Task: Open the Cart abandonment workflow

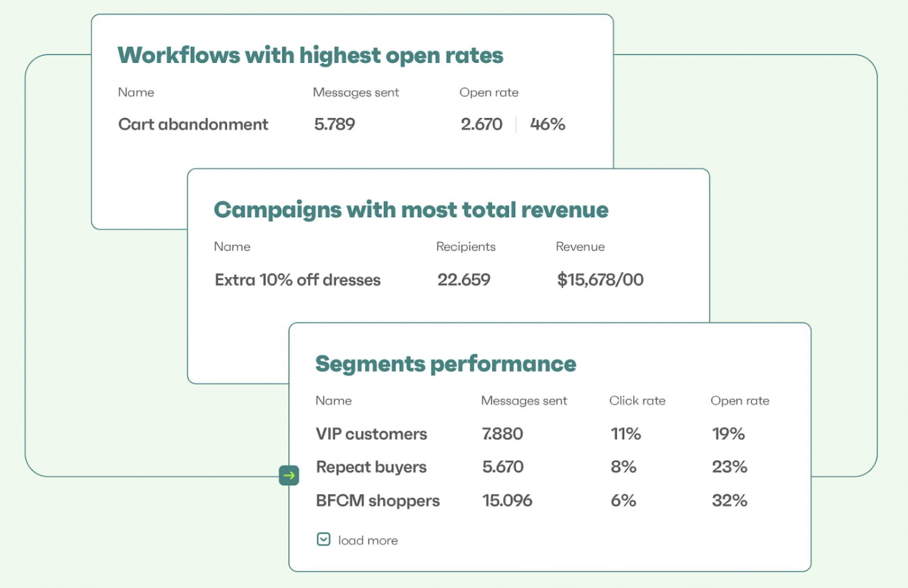Action: (193, 125)
